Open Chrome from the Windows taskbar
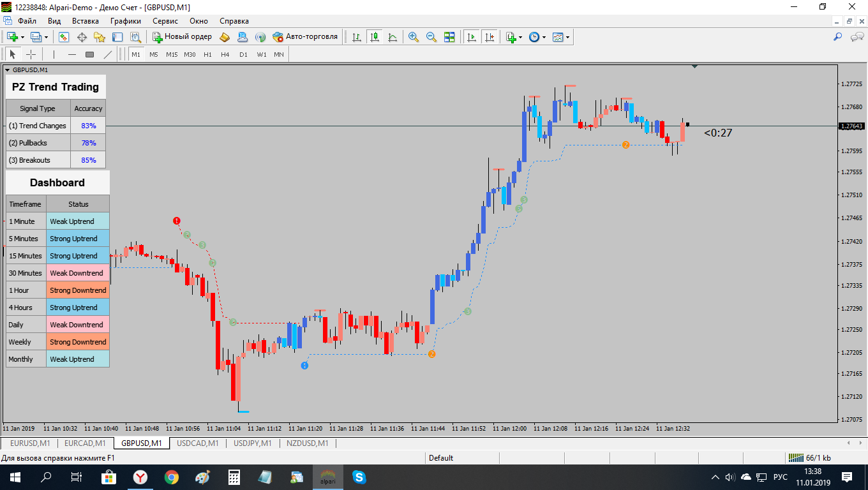 tap(172, 477)
